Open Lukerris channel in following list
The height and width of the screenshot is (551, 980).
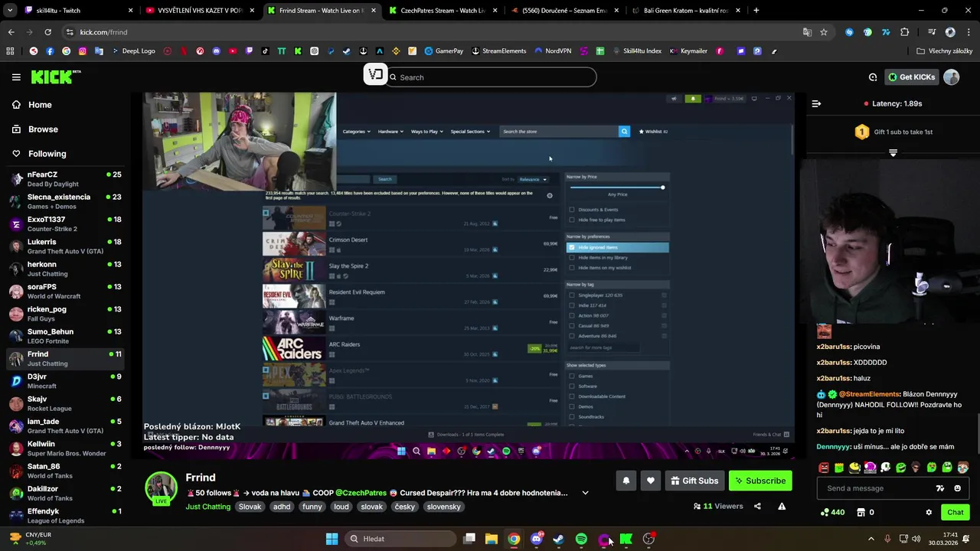[65, 246]
